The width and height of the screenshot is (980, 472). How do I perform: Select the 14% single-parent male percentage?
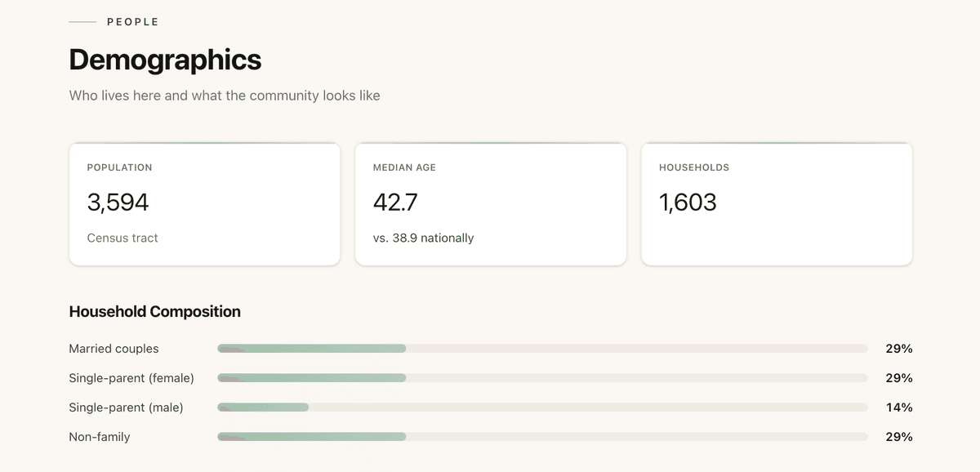click(898, 407)
